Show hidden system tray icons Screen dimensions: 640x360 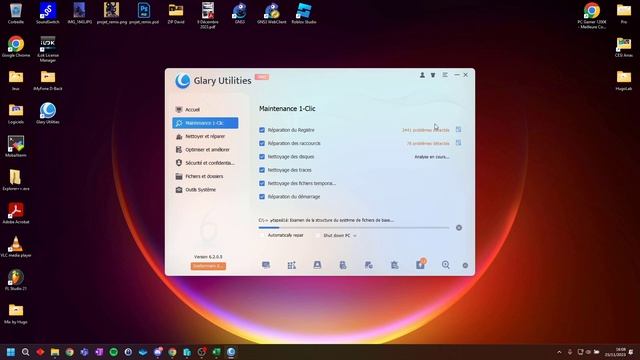[x=559, y=352]
